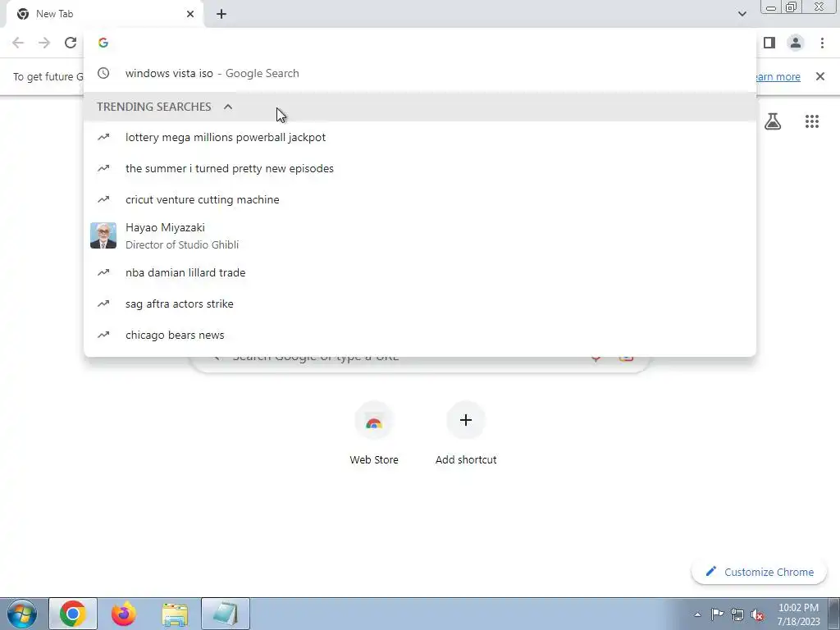
Task: Reload the page with the refresh icon
Action: [x=71, y=43]
